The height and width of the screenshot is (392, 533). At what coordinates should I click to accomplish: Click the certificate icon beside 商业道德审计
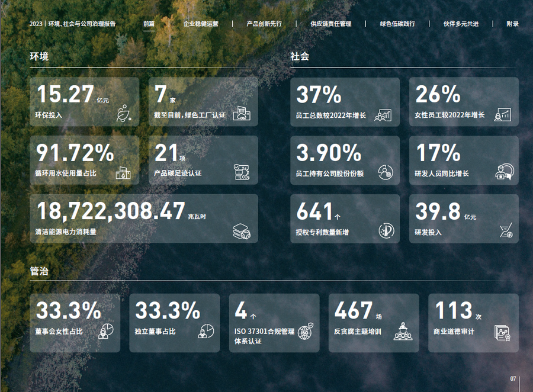[502, 333]
